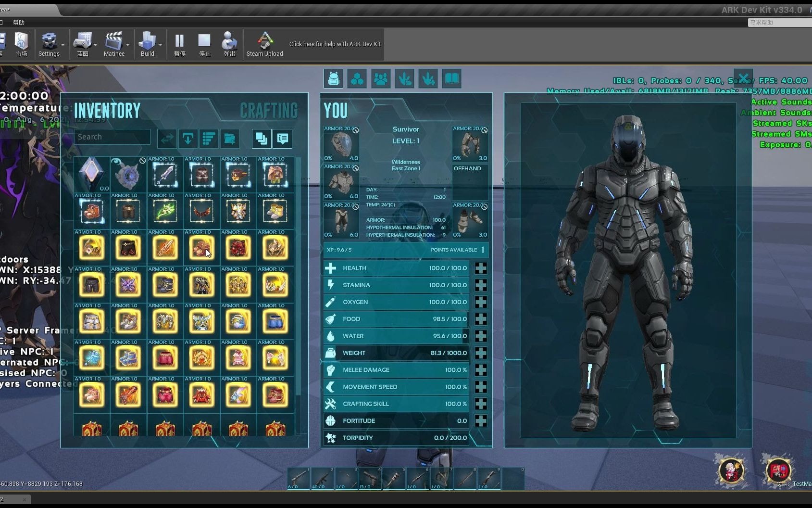Open the backpack inventory tab icon
This screenshot has width=812, height=508.
(334, 78)
